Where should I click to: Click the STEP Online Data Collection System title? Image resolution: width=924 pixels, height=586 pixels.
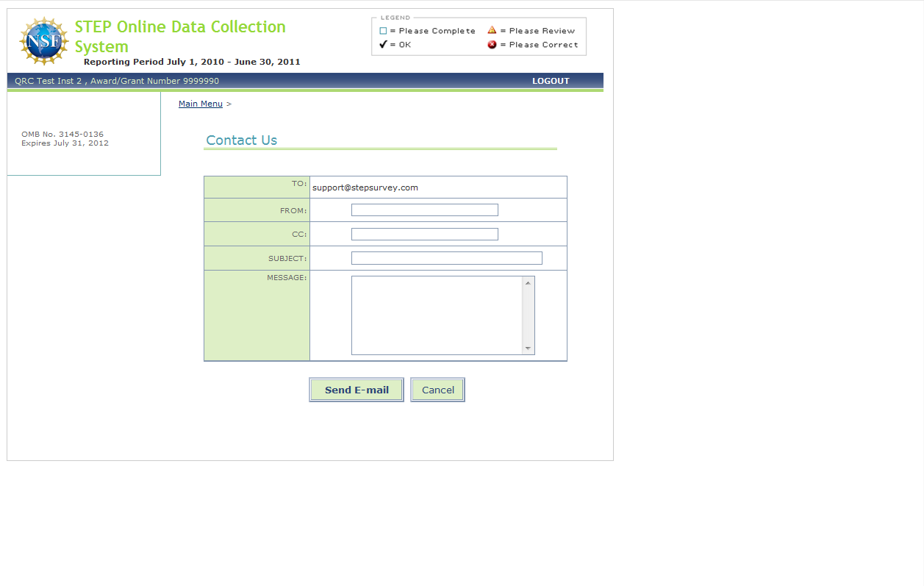(x=180, y=37)
